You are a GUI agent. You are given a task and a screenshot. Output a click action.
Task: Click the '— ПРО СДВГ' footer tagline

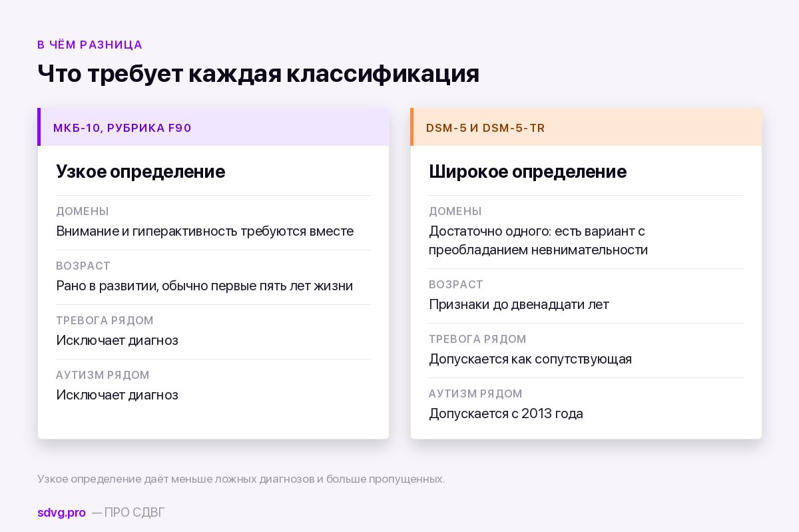pyautogui.click(x=128, y=512)
